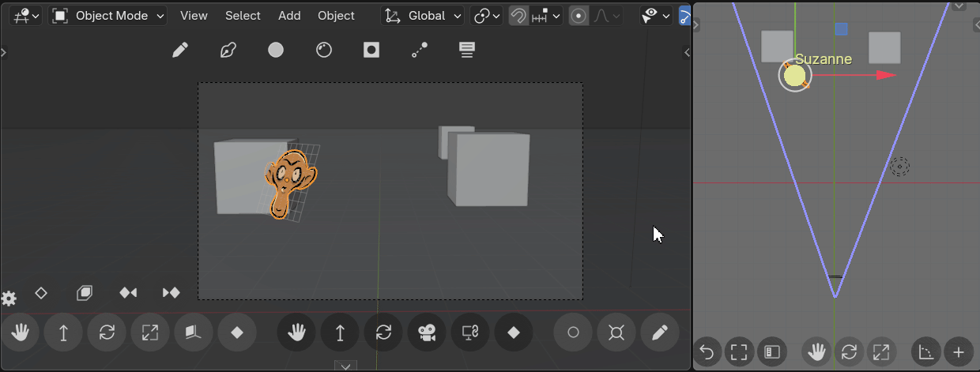Open the Select menu

243,15
